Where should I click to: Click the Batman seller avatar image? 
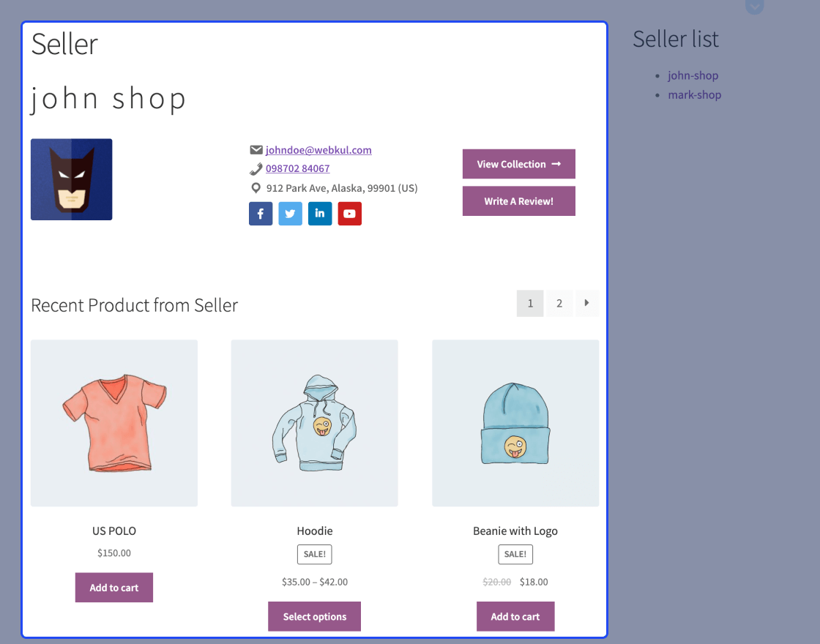click(x=72, y=179)
